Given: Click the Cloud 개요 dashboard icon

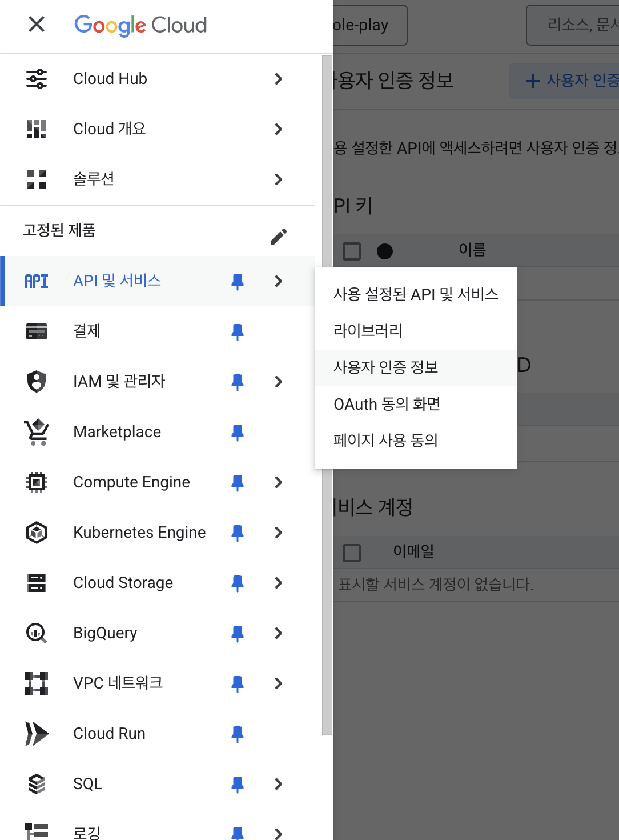Looking at the screenshot, I should pyautogui.click(x=37, y=129).
